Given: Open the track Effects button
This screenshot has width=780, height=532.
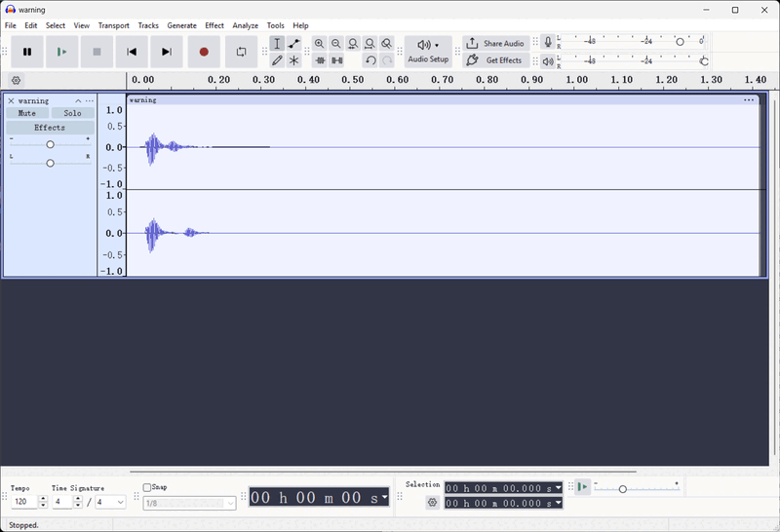Looking at the screenshot, I should [50, 128].
